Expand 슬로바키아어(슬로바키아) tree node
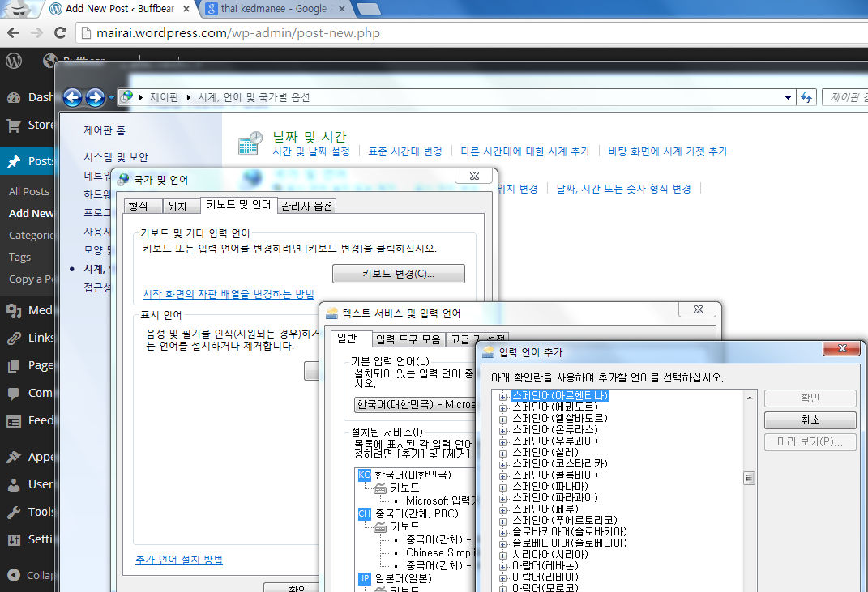The image size is (868, 592). (502, 533)
